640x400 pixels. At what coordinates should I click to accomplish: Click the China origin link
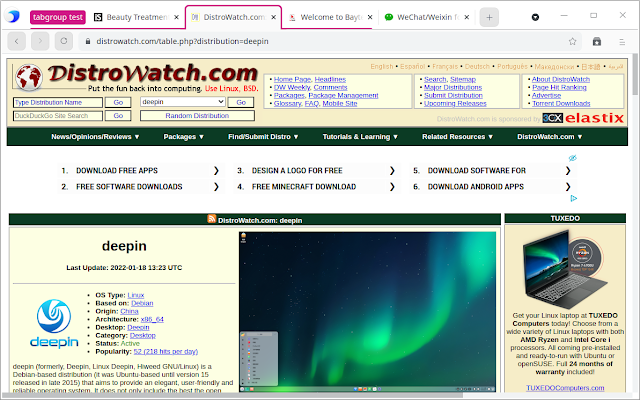pos(129,311)
